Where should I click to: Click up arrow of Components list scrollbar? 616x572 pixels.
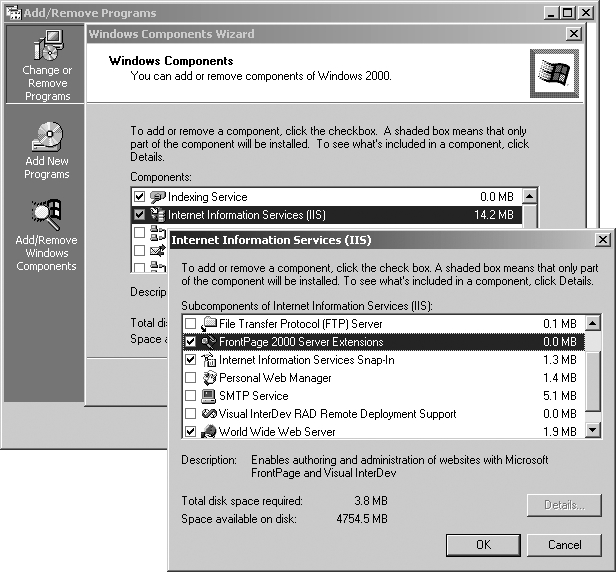[x=530, y=196]
